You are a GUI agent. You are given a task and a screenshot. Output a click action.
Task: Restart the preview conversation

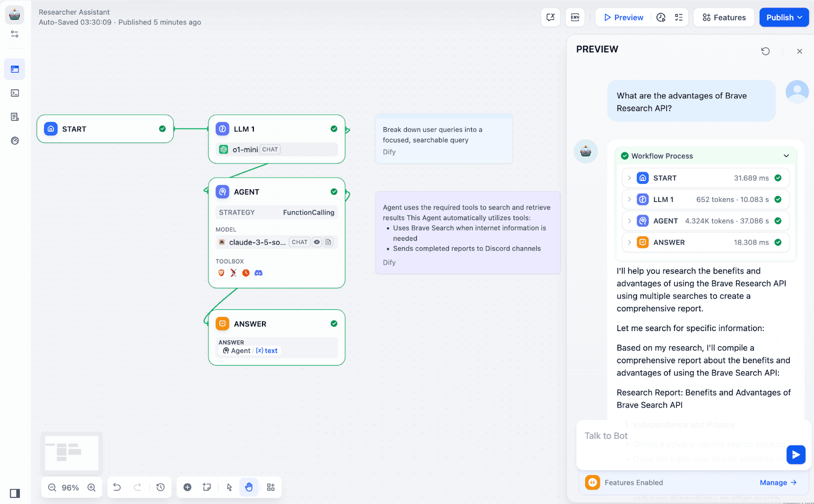[765, 51]
